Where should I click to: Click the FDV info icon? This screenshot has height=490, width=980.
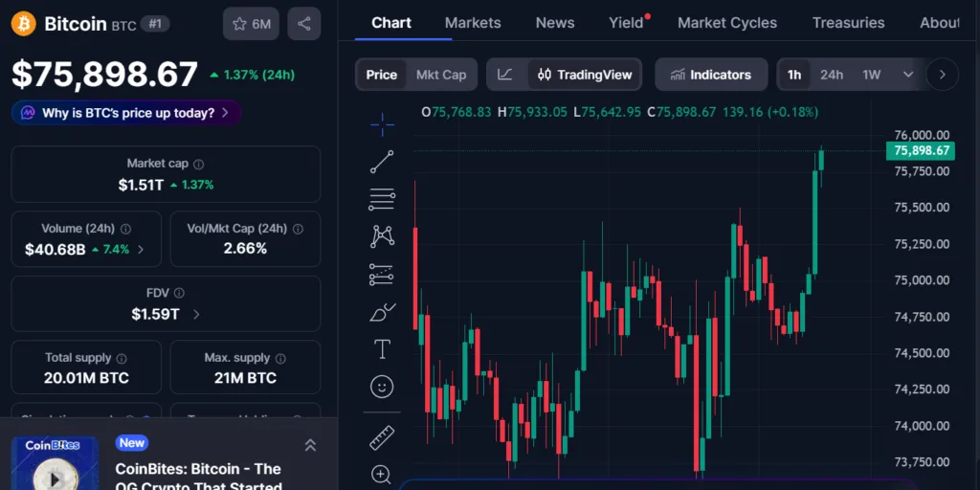click(x=179, y=293)
